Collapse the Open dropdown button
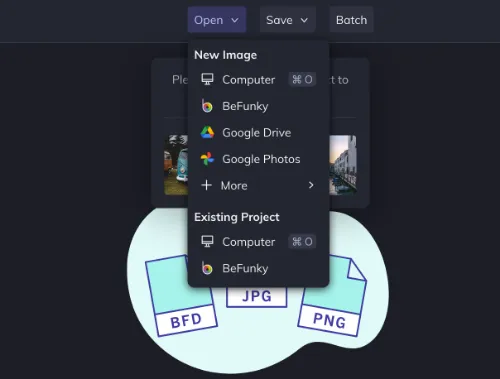500x379 pixels. (x=217, y=20)
